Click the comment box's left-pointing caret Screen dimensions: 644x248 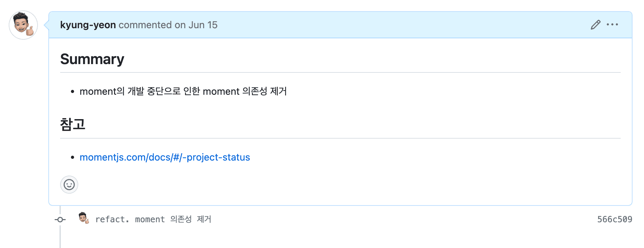pyautogui.click(x=46, y=25)
